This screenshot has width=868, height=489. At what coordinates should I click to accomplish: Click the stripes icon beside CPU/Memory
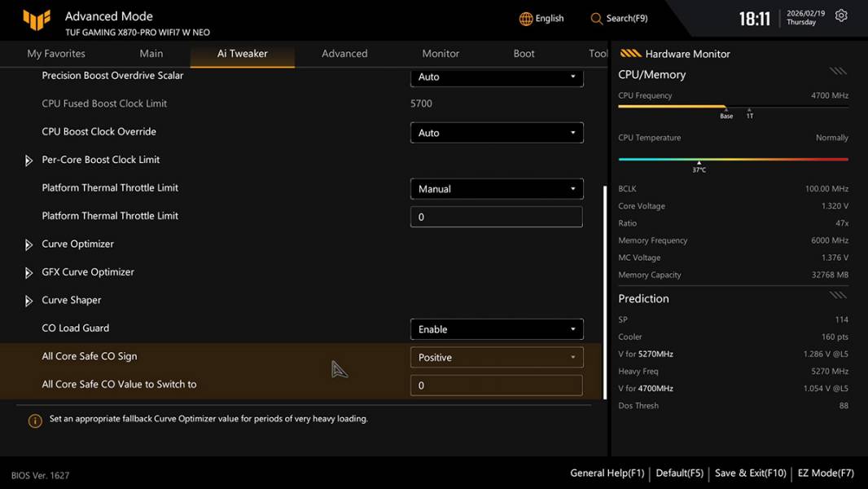click(838, 72)
